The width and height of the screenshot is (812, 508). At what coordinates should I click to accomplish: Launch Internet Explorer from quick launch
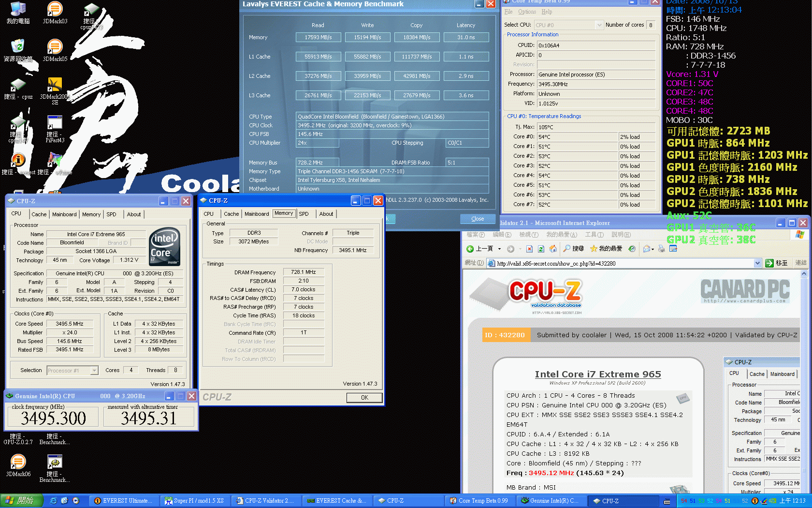53,501
